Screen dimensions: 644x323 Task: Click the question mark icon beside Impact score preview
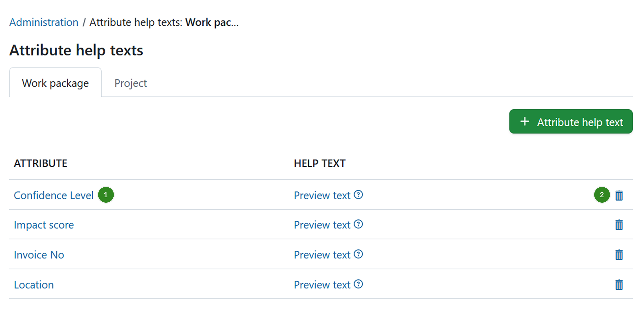(358, 224)
